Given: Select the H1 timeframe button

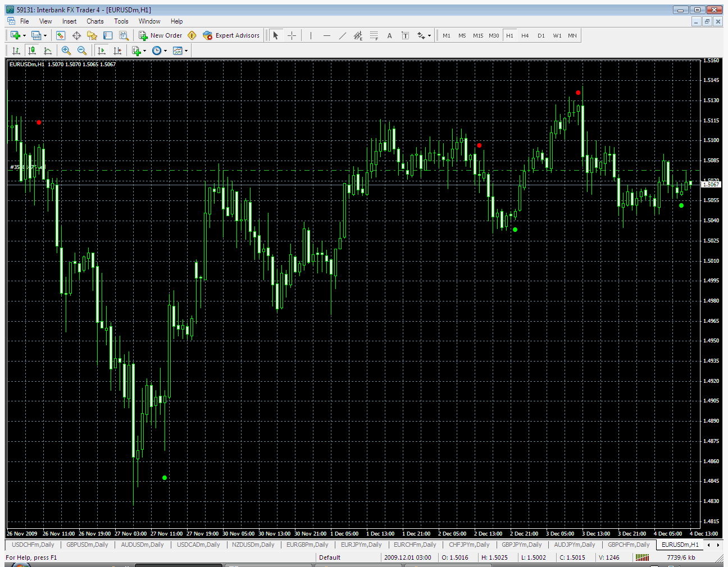Looking at the screenshot, I should point(509,35).
